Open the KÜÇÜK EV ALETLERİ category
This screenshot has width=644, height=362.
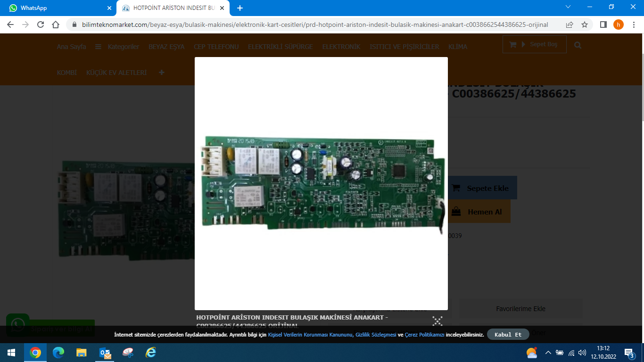pyautogui.click(x=116, y=73)
